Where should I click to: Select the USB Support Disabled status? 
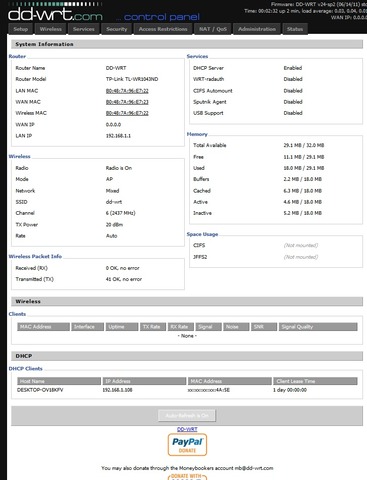293,113
